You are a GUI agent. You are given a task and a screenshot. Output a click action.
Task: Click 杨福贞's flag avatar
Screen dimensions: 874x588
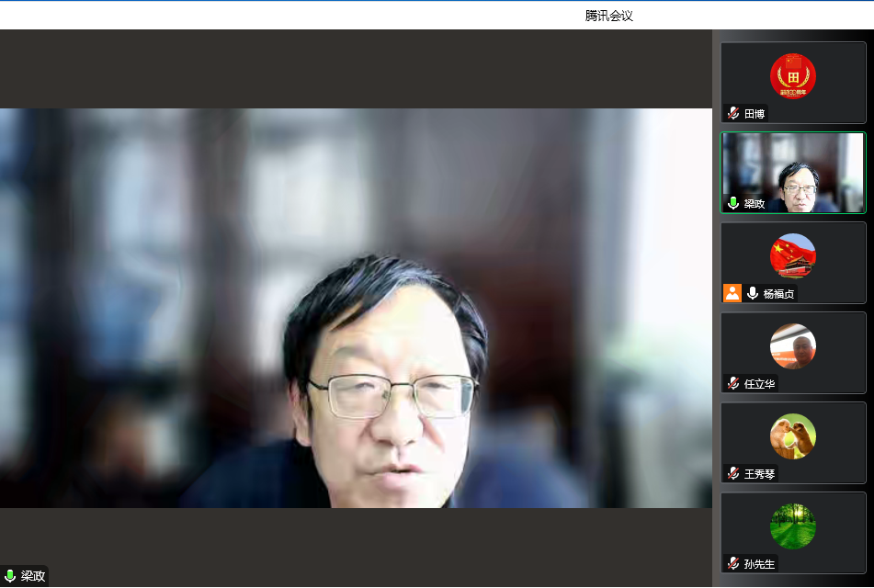click(x=792, y=255)
